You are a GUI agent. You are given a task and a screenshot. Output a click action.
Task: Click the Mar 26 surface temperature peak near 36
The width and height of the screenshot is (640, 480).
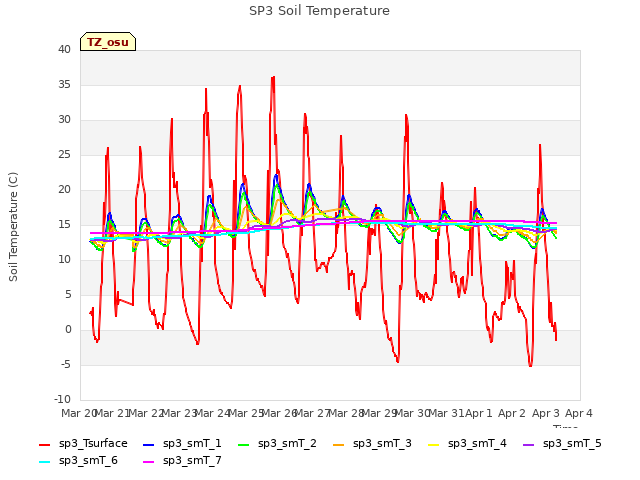[273, 77]
